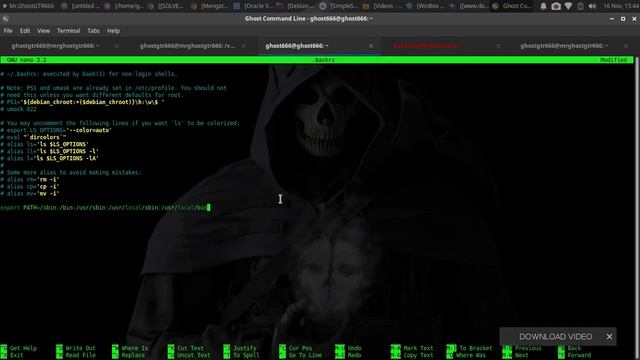The width and height of the screenshot is (640, 360).
Task: Click the volume speaker icon in the panel
Action: (592, 6)
